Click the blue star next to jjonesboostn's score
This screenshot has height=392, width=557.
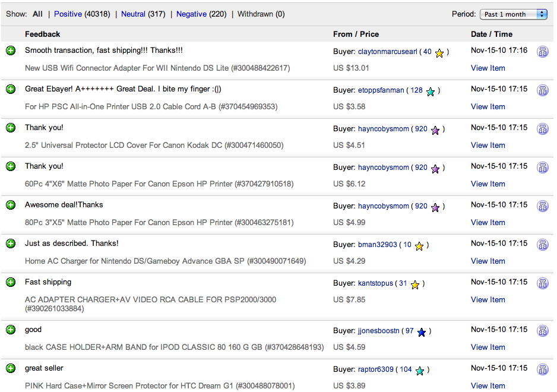point(422,332)
